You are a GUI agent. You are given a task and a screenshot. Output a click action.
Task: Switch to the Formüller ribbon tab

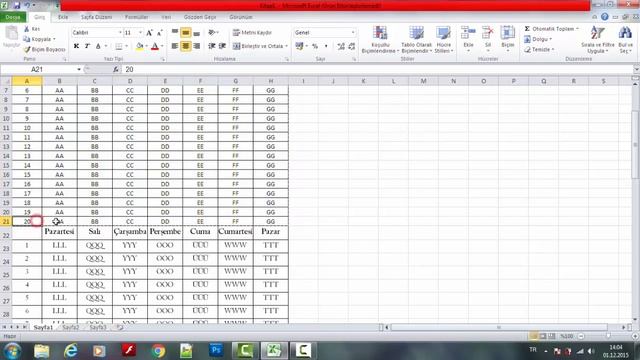(x=136, y=17)
